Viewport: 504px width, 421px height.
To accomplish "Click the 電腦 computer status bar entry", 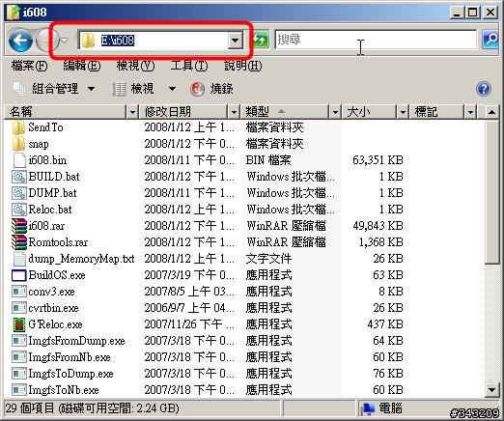I will tap(382, 408).
